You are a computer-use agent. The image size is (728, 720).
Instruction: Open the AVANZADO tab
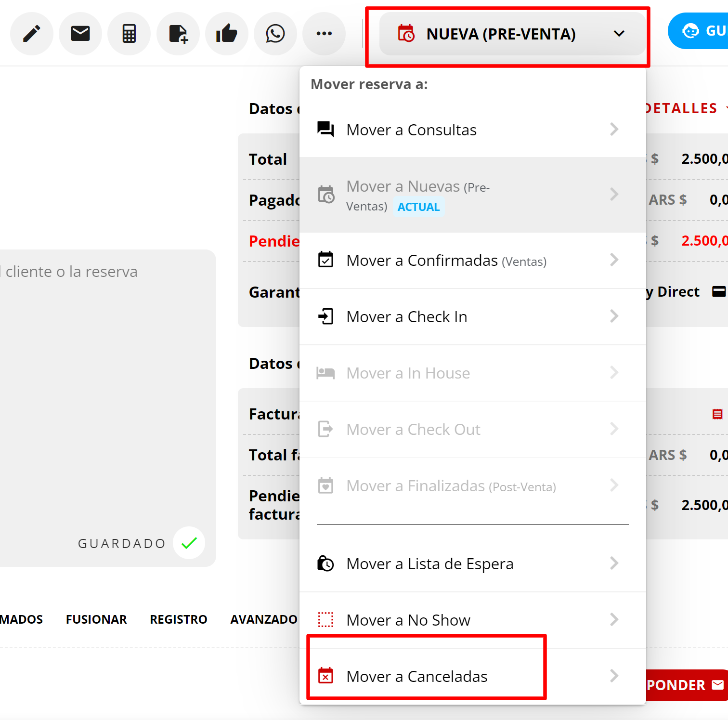263,619
